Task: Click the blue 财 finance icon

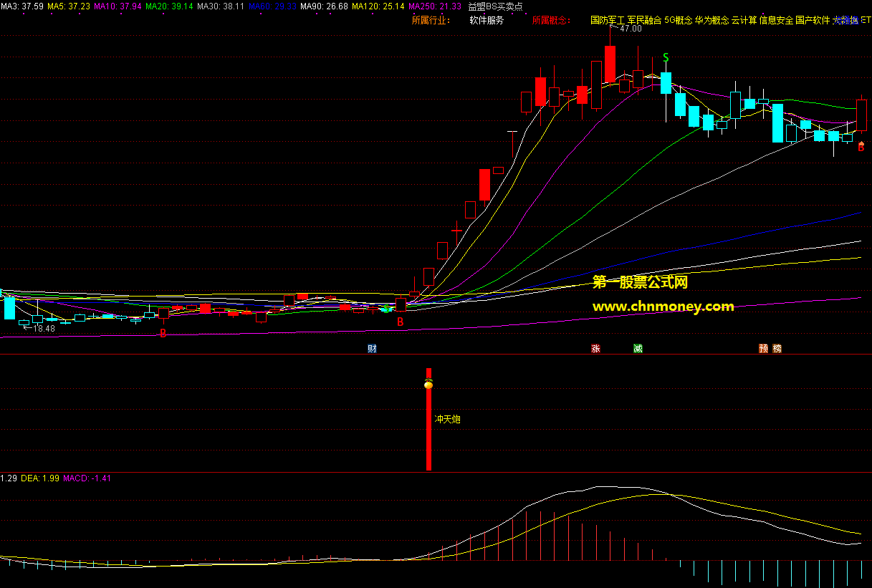Action: click(x=372, y=349)
